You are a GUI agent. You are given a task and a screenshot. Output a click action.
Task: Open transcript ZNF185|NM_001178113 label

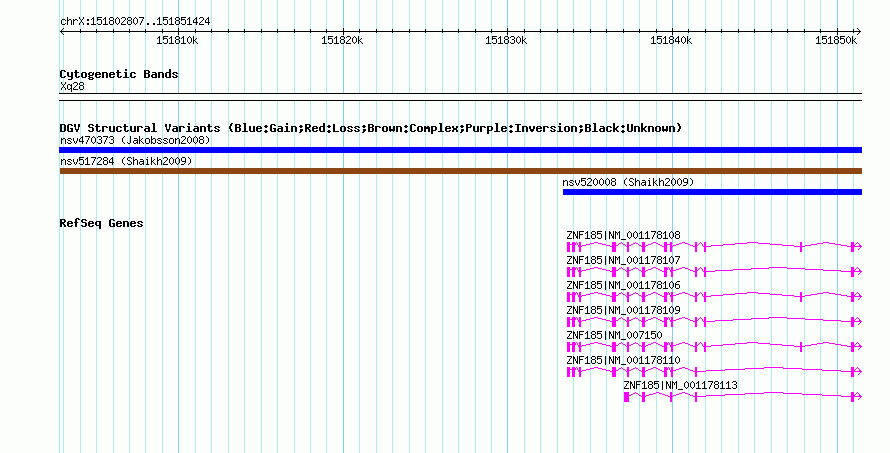pos(681,385)
